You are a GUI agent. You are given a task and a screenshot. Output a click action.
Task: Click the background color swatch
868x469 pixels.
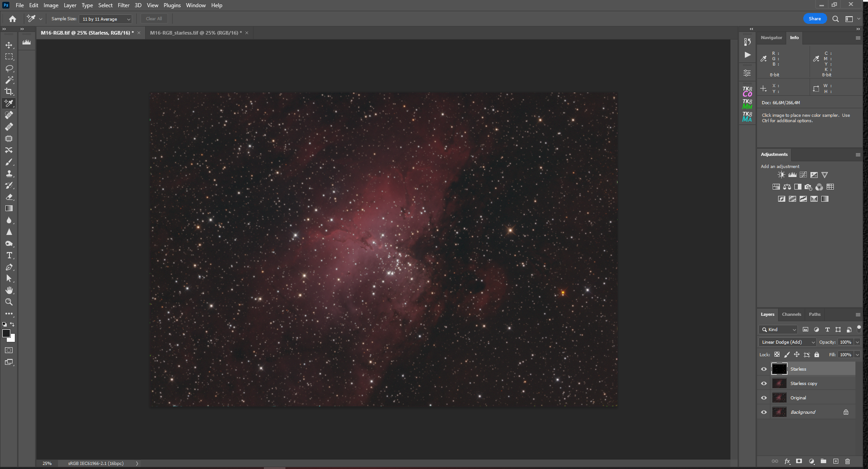tap(13, 339)
